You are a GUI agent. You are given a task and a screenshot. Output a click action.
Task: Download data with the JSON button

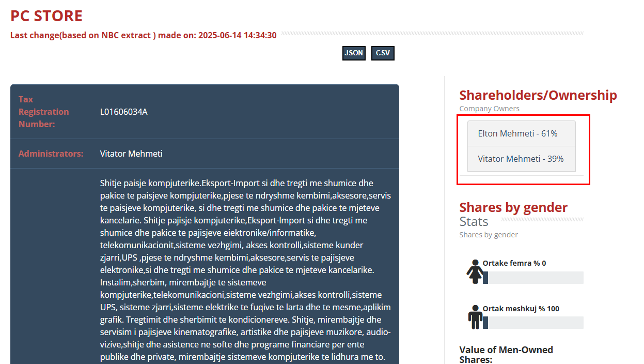tap(354, 53)
